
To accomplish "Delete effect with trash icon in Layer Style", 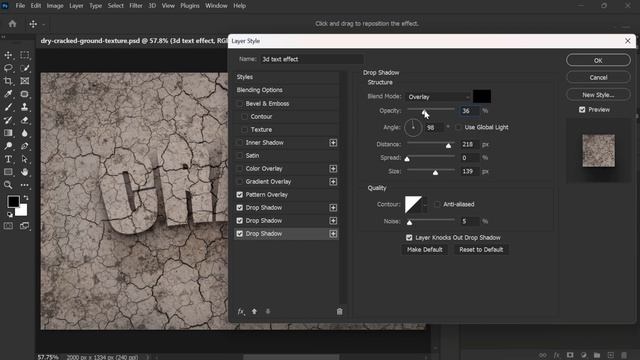I will pyautogui.click(x=339, y=311).
